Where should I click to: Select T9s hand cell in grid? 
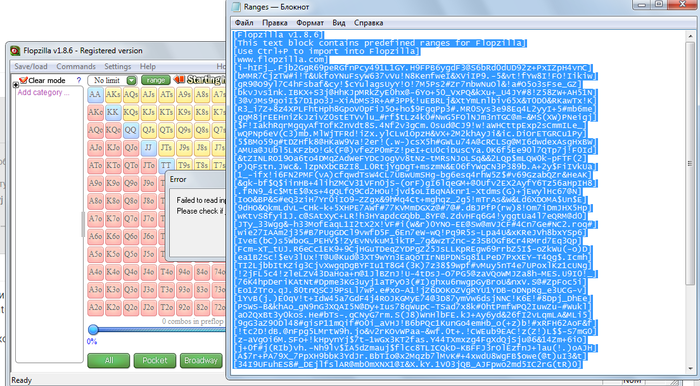tap(184, 165)
